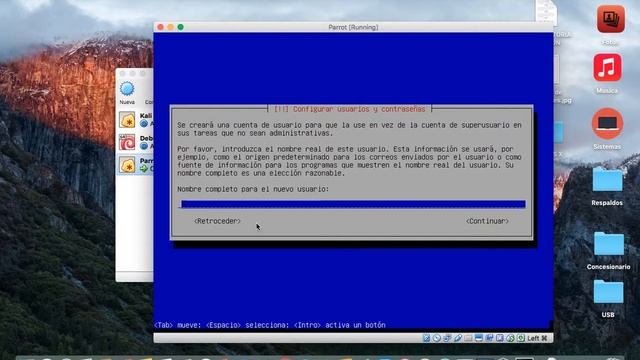This screenshot has width=640, height=360.
Task: Activate the Continuar button
Action: coord(487,221)
